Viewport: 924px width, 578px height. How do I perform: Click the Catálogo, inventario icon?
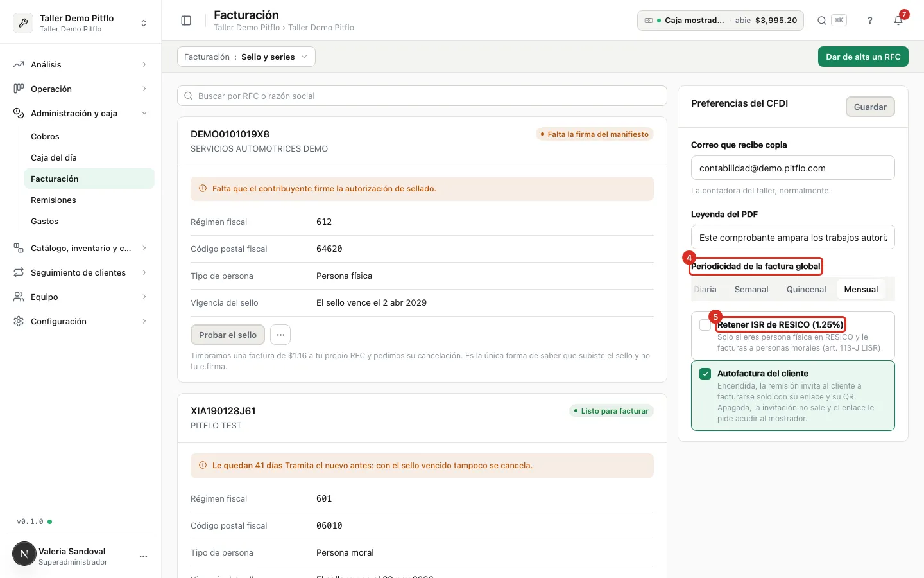(x=19, y=248)
